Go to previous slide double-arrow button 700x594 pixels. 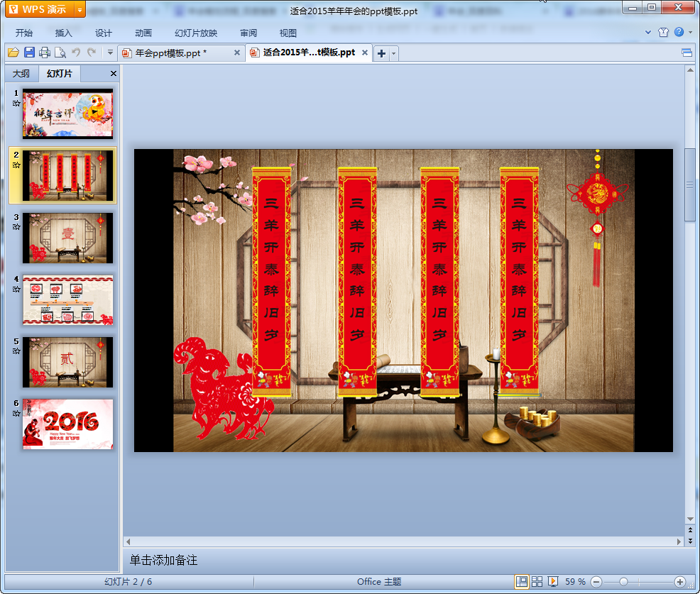[x=690, y=530]
